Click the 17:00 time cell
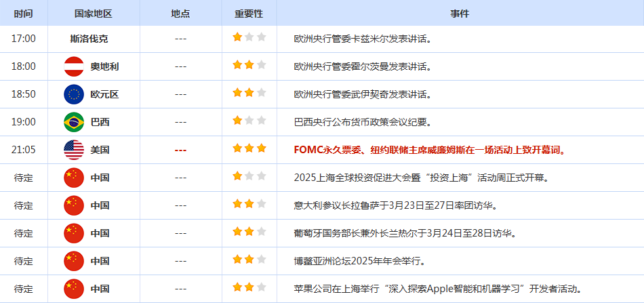This screenshot has width=644, height=303. point(23,39)
